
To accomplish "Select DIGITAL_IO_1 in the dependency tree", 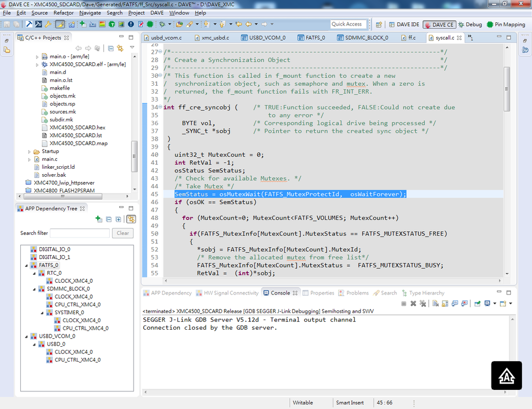I will click(x=54, y=257).
